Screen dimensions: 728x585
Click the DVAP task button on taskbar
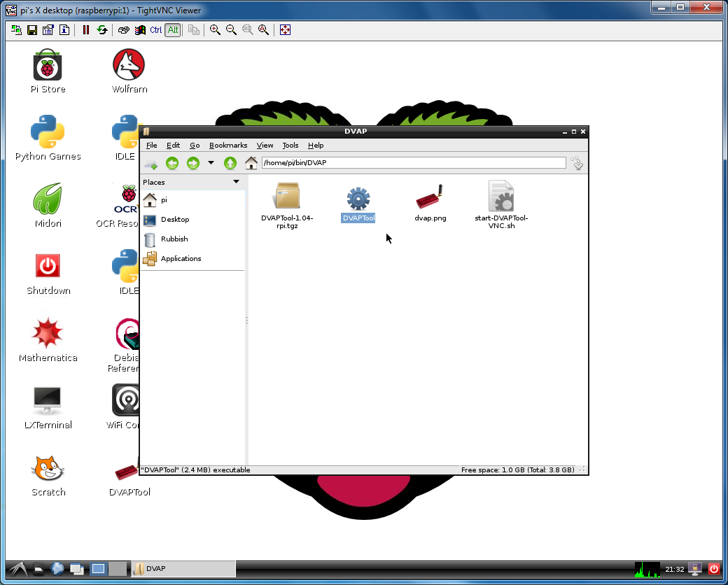pyautogui.click(x=183, y=569)
